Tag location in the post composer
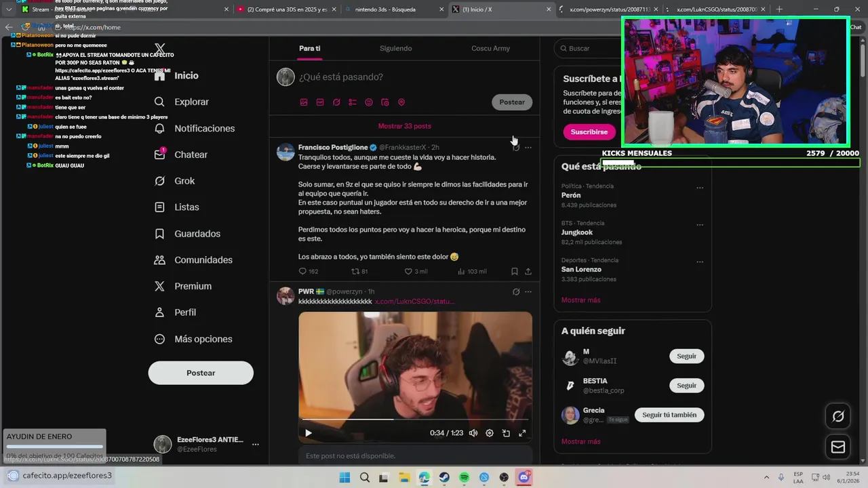The height and width of the screenshot is (488, 868). click(401, 102)
